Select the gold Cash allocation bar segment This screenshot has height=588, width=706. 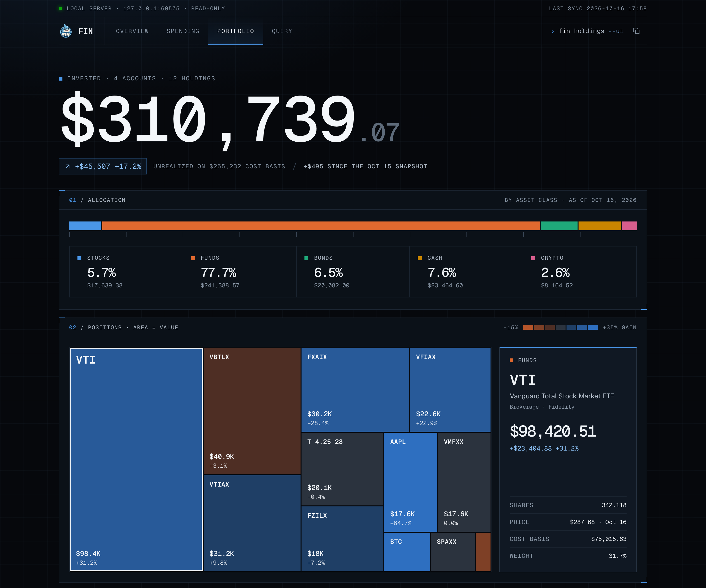click(x=599, y=226)
